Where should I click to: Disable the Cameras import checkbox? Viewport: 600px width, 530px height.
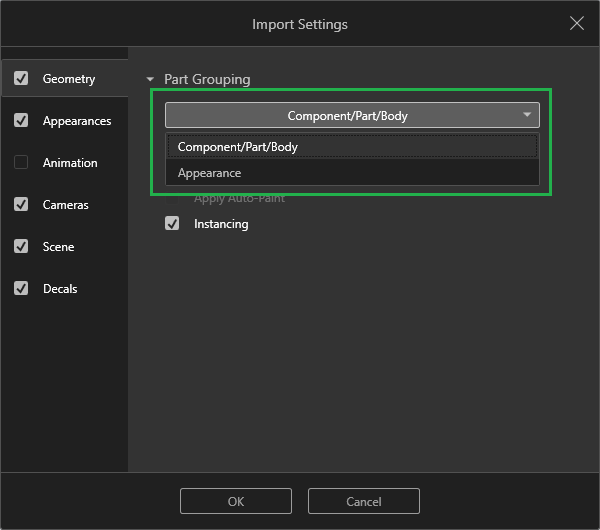(x=21, y=205)
